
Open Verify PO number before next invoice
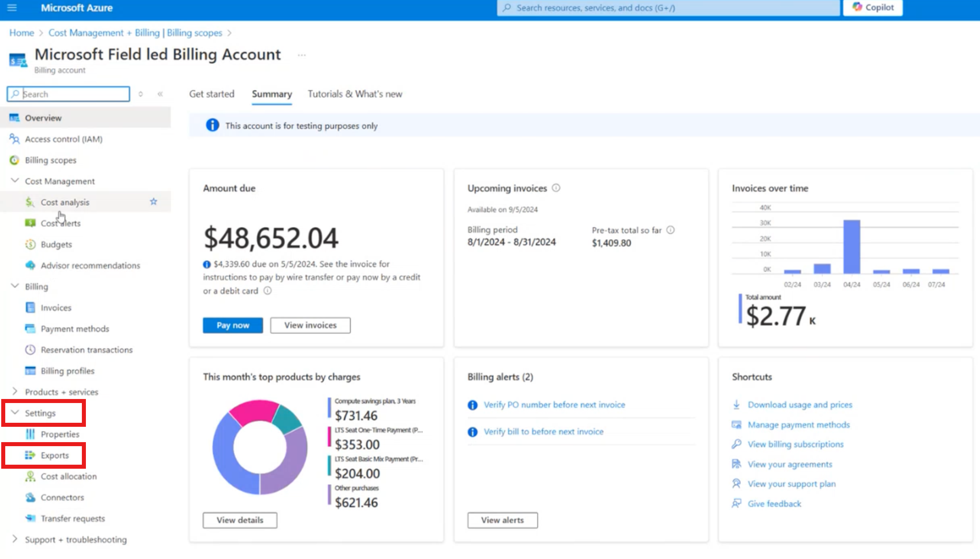coord(554,405)
